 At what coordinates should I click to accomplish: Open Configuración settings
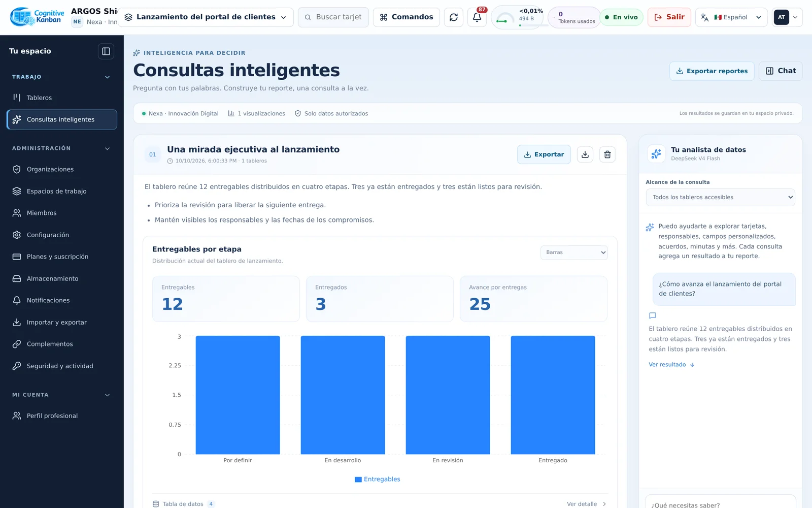(62, 235)
